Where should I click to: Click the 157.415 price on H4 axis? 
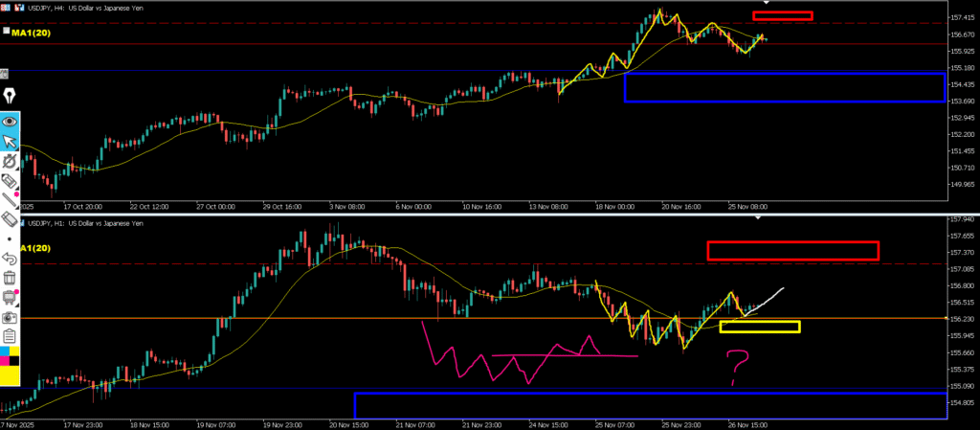click(x=963, y=17)
